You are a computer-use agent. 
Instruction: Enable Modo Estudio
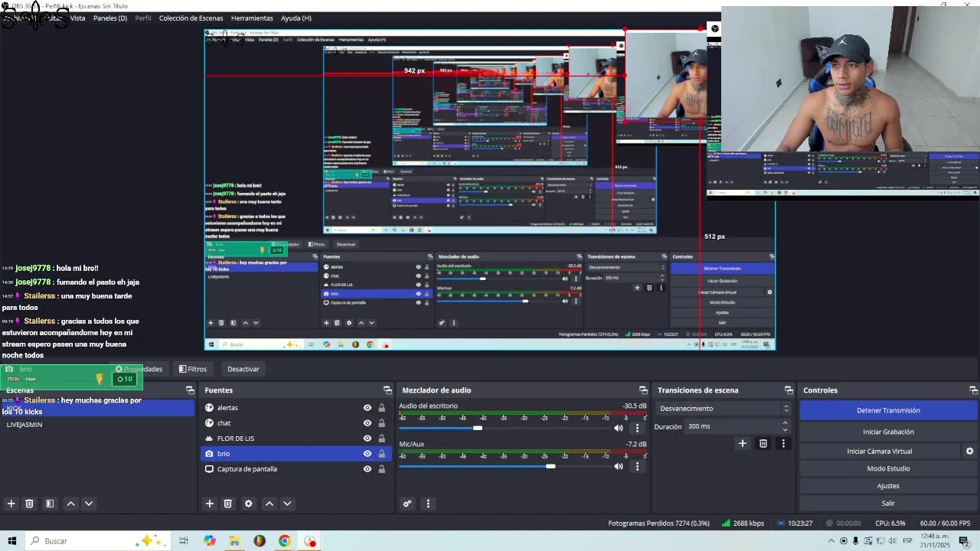(888, 468)
